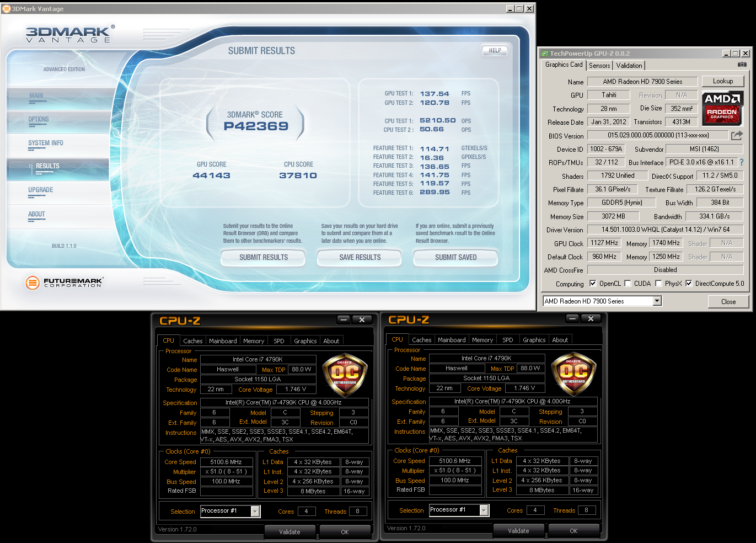This screenshot has height=543, width=756.
Task: Open About tab in left CPU-Z
Action: [331, 341]
